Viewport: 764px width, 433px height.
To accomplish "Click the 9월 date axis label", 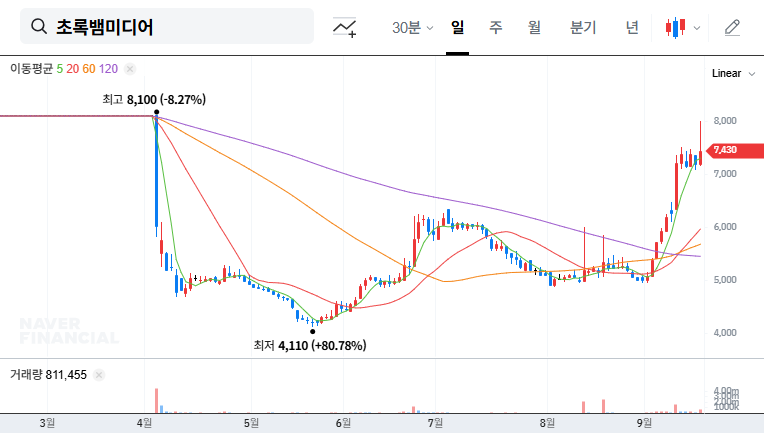I will (644, 423).
